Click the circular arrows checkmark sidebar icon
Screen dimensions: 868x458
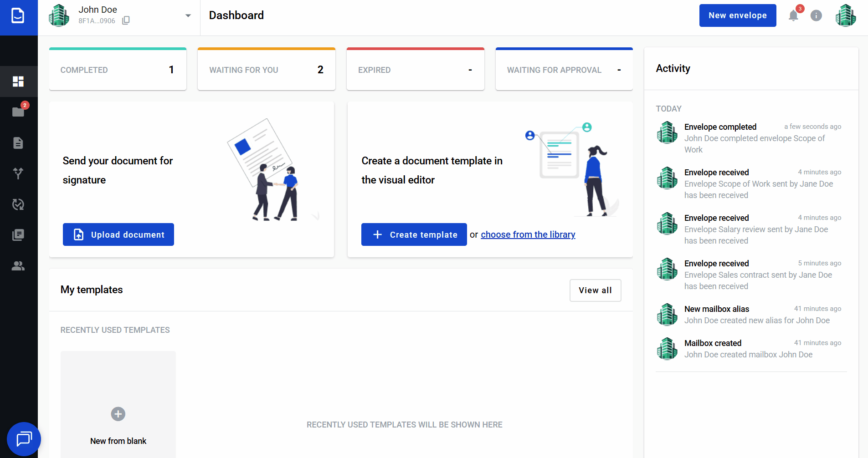click(x=18, y=204)
